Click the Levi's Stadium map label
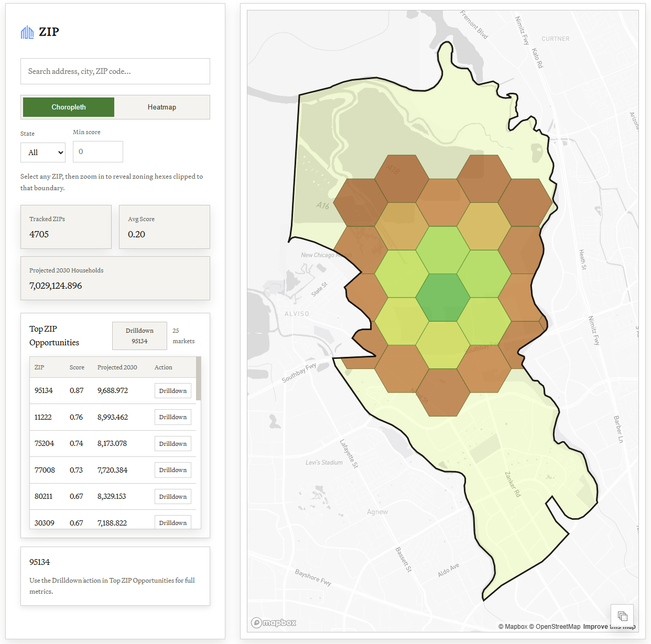Image resolution: width=651 pixels, height=644 pixels. [x=324, y=463]
